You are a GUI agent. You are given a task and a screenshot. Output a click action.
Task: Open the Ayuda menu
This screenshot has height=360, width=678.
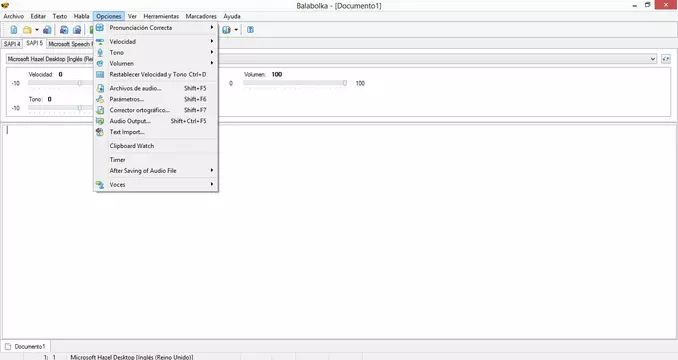click(x=232, y=16)
